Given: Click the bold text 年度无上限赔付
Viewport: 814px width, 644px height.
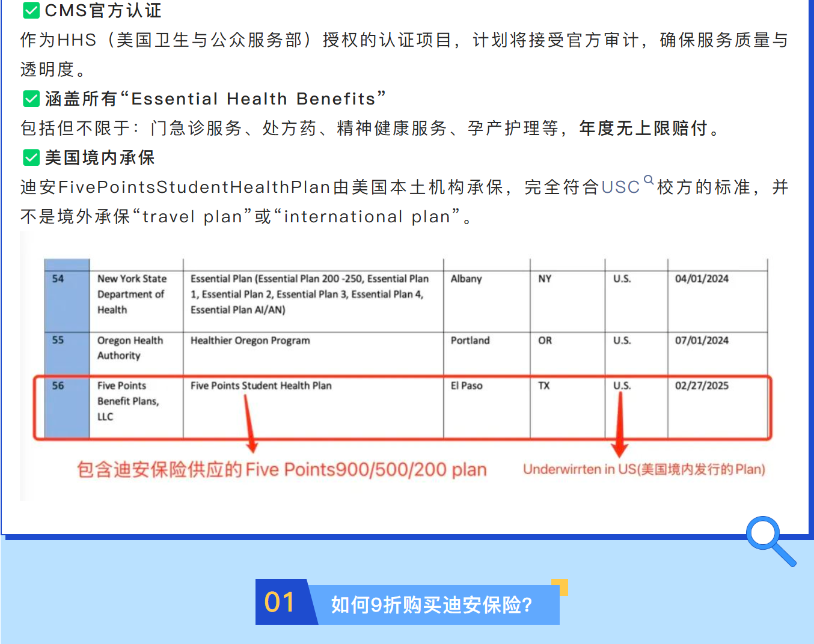Looking at the screenshot, I should 643,128.
